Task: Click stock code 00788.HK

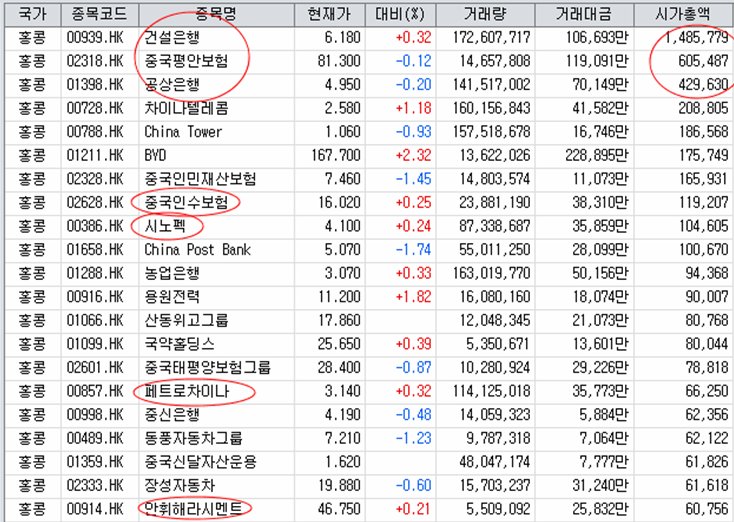Action: coord(95,132)
